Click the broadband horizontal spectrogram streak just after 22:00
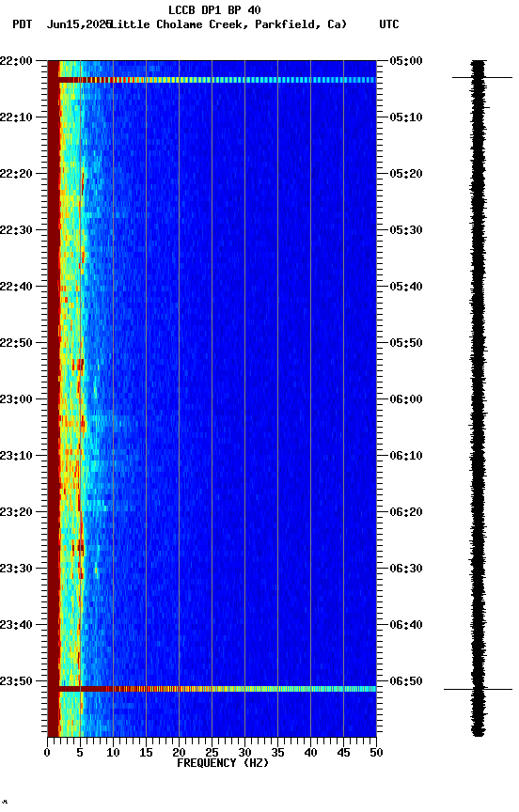Viewport: 519px width, 812px height. (217, 80)
